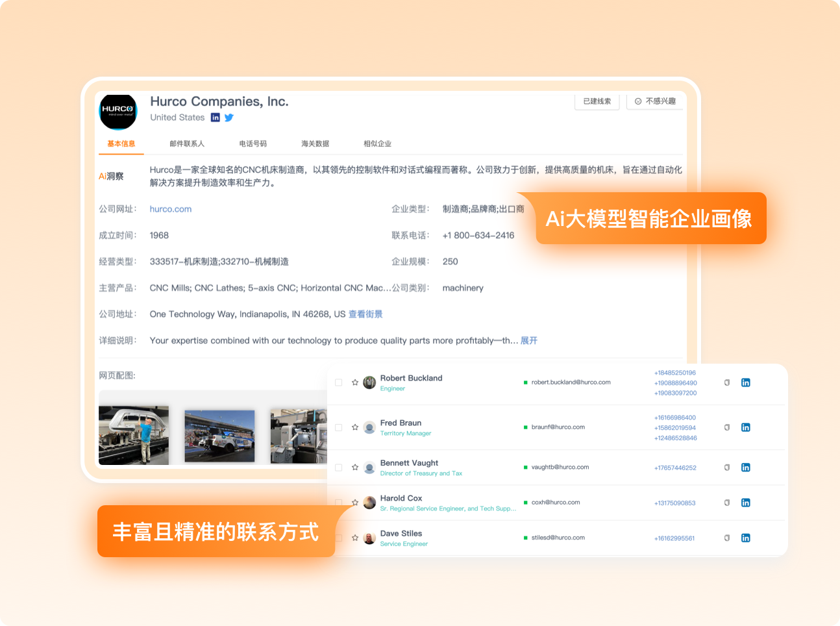The width and height of the screenshot is (840, 626).
Task: Click the Territory Manager job title
Action: click(x=406, y=434)
